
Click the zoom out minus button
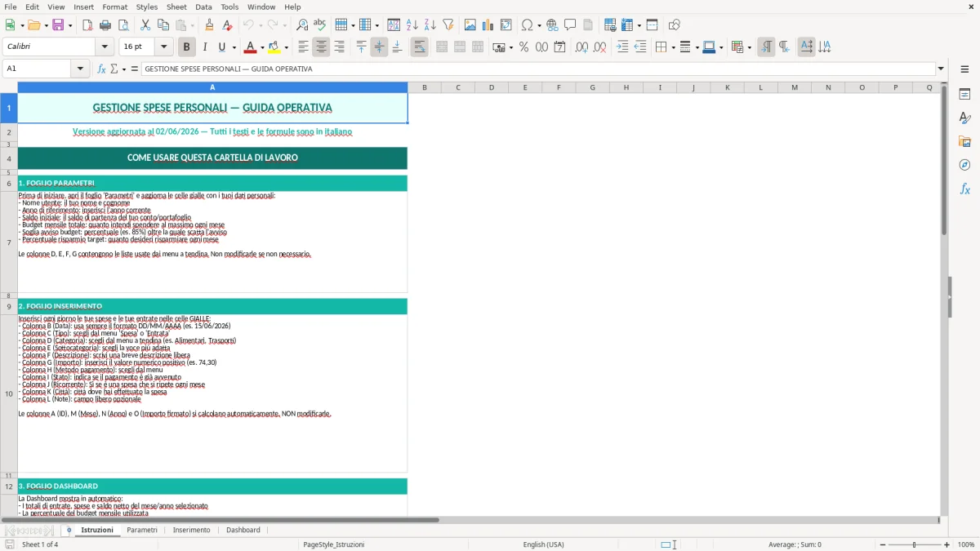[x=881, y=544]
